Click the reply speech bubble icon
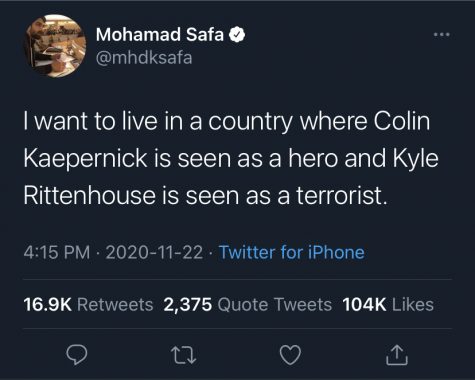 tap(77, 355)
